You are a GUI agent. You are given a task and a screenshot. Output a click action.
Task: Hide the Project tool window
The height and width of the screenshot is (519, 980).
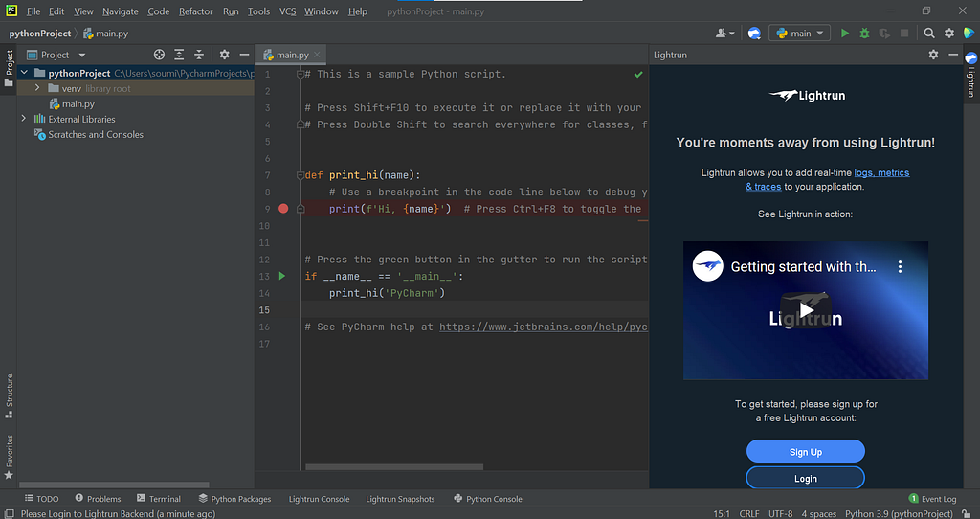pos(244,55)
